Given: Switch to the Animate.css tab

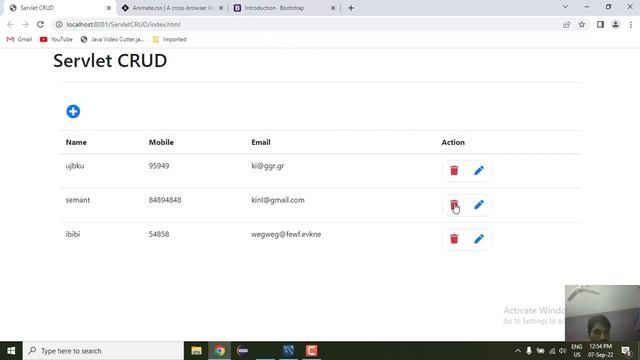Looking at the screenshot, I should (x=172, y=8).
